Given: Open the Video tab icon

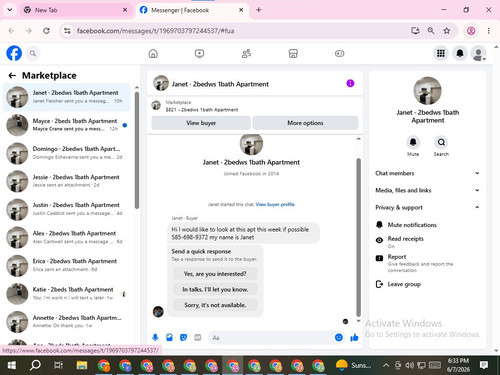Looking at the screenshot, I should (x=199, y=53).
